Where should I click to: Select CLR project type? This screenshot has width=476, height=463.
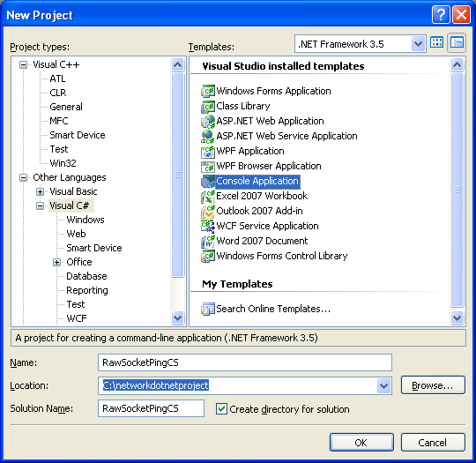[x=57, y=93]
